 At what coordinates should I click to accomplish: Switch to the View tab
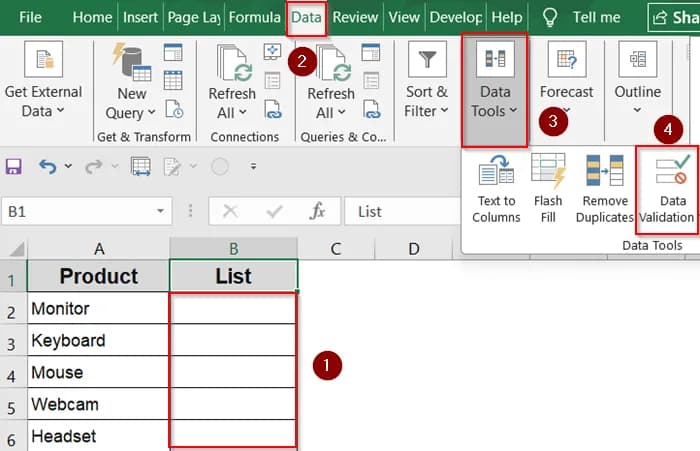[404, 17]
